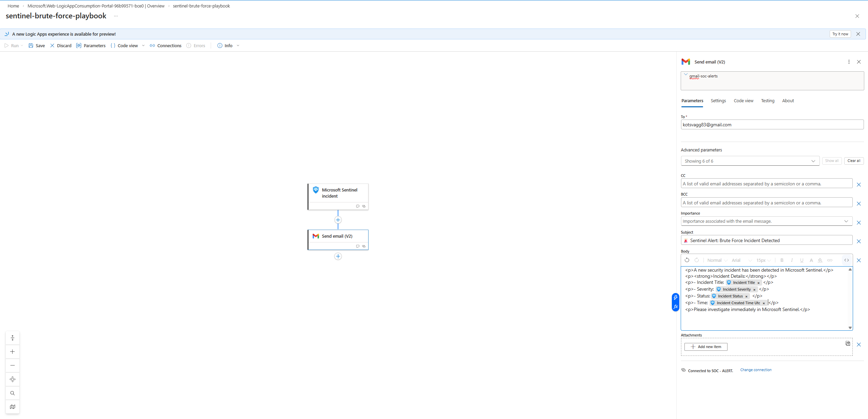The width and height of the screenshot is (868, 419).
Task: Show the workflow minimap
Action: [13, 406]
